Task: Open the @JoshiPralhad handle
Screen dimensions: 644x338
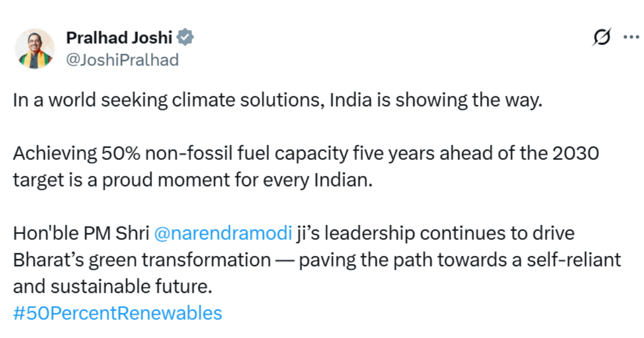Action: pyautogui.click(x=122, y=60)
